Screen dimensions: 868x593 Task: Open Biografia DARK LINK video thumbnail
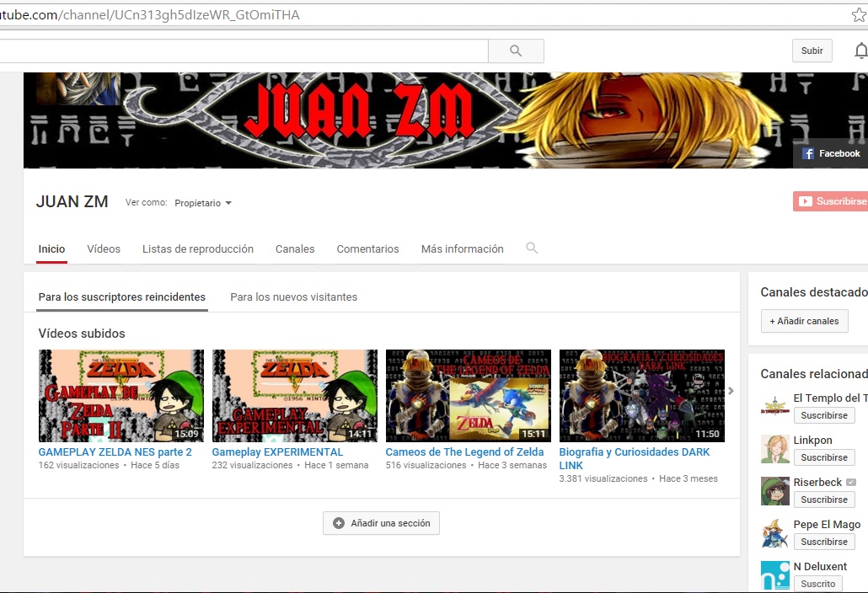(641, 396)
